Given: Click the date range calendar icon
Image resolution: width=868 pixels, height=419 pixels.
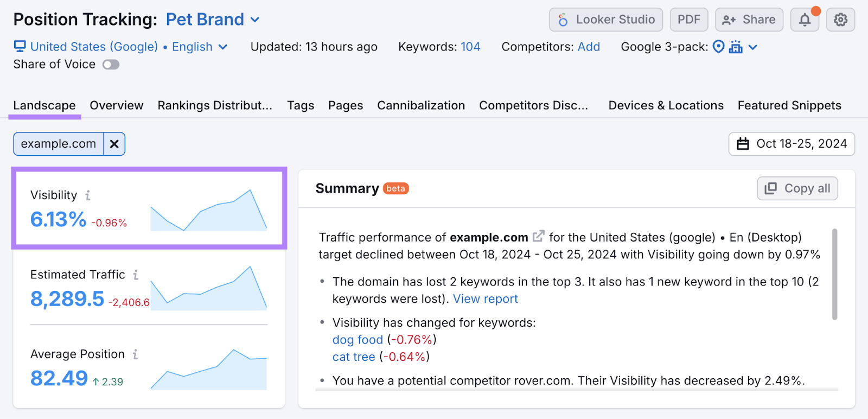Looking at the screenshot, I should coord(743,144).
